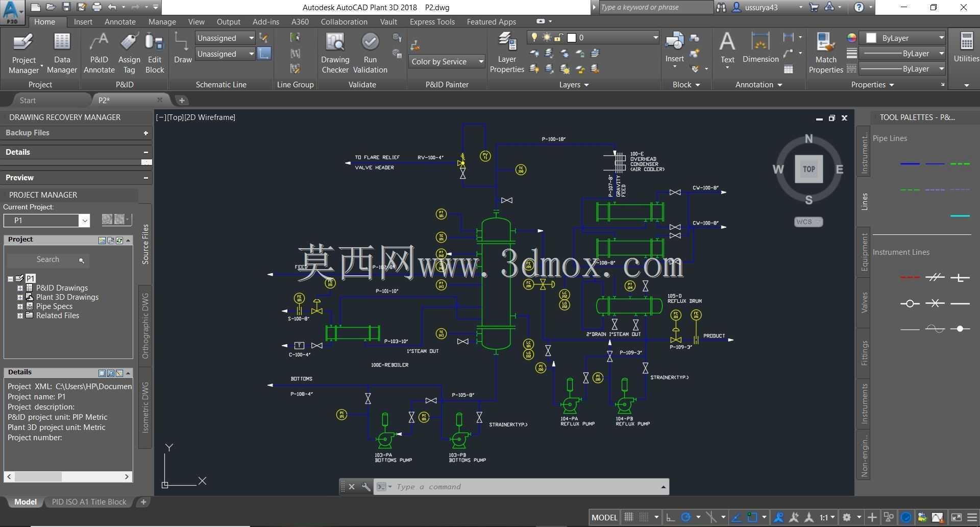
Task: Open the Project Manager tool
Action: click(23, 54)
